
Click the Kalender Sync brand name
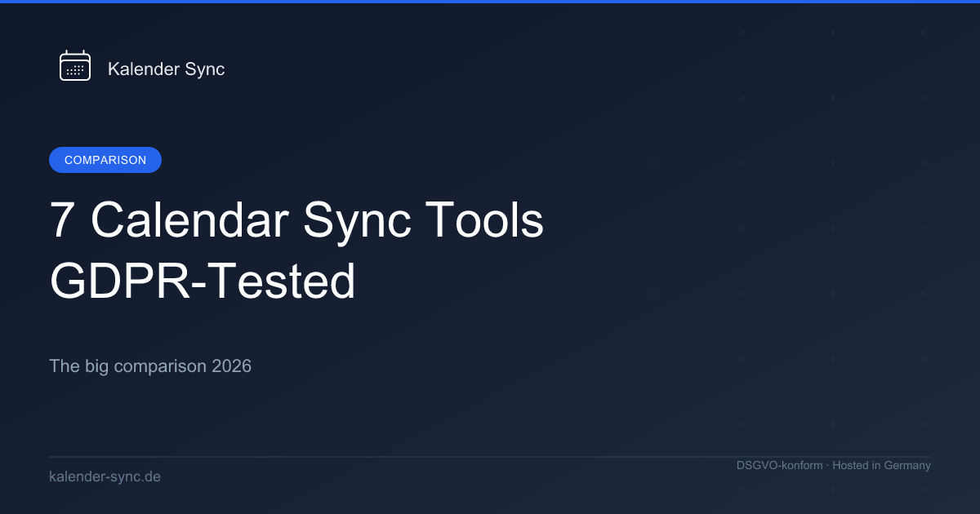point(166,69)
